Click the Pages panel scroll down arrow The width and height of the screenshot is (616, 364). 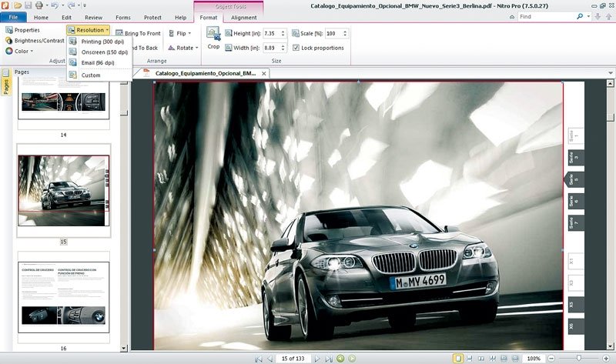124,348
